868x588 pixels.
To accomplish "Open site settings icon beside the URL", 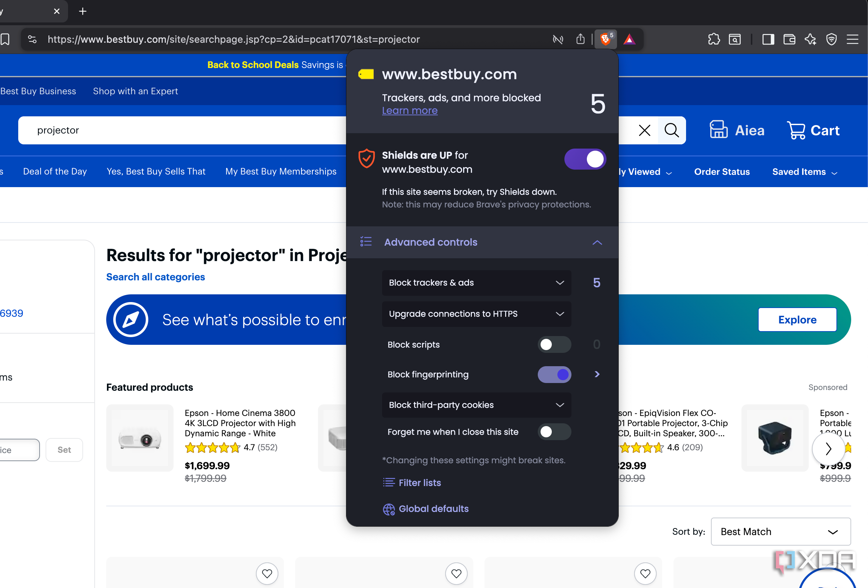I will (32, 39).
